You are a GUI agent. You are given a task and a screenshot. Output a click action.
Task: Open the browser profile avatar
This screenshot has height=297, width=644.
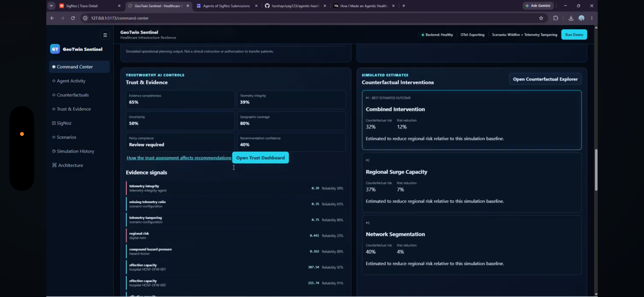point(581,18)
